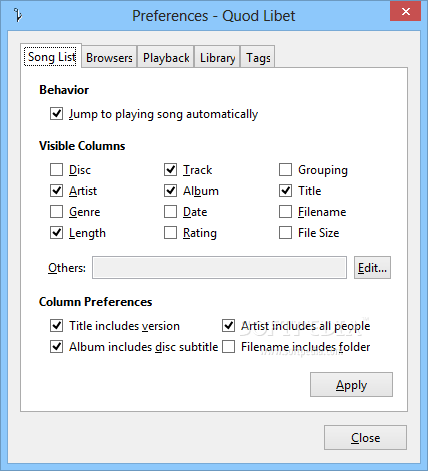This screenshot has width=428, height=471.
Task: Open the Playback tab
Action: pos(166,57)
